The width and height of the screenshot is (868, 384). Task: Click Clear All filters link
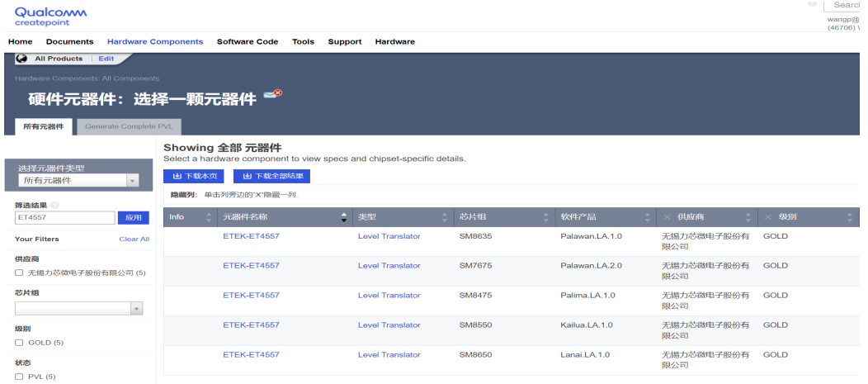134,239
